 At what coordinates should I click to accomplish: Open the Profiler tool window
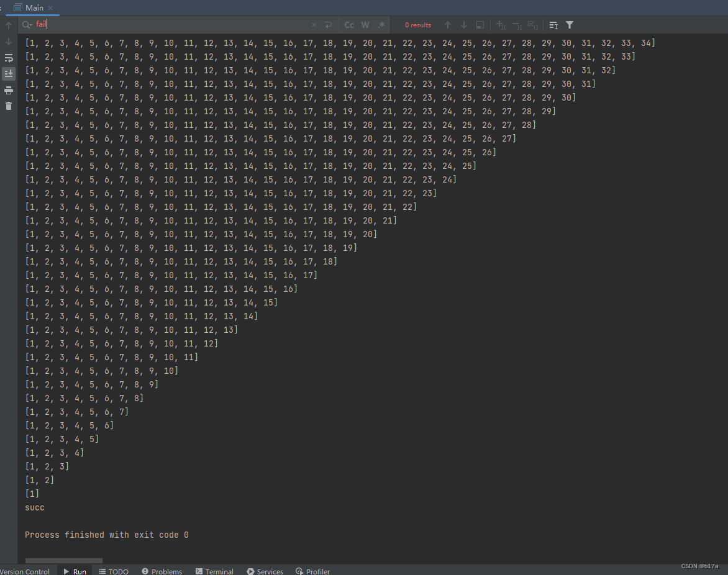tap(313, 571)
